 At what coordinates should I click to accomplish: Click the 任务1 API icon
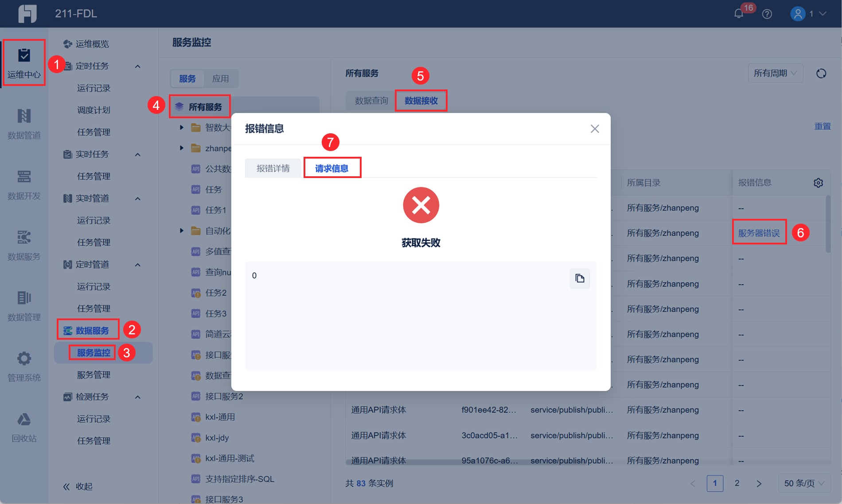pyautogui.click(x=195, y=210)
